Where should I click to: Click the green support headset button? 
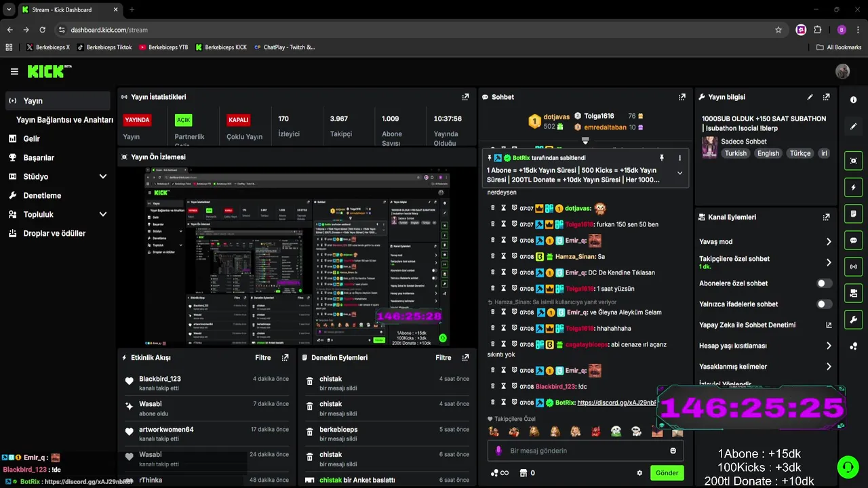point(847,466)
